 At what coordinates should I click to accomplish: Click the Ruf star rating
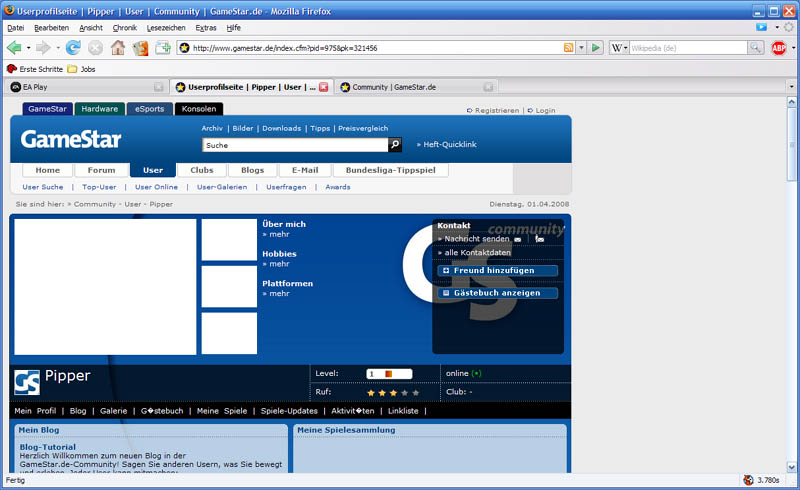coord(393,393)
